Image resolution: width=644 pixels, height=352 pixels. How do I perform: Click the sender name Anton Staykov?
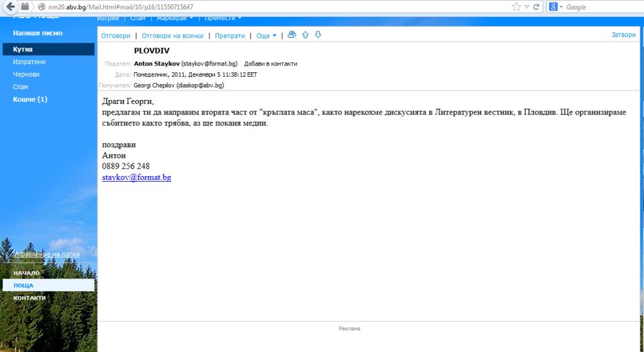tap(157, 63)
